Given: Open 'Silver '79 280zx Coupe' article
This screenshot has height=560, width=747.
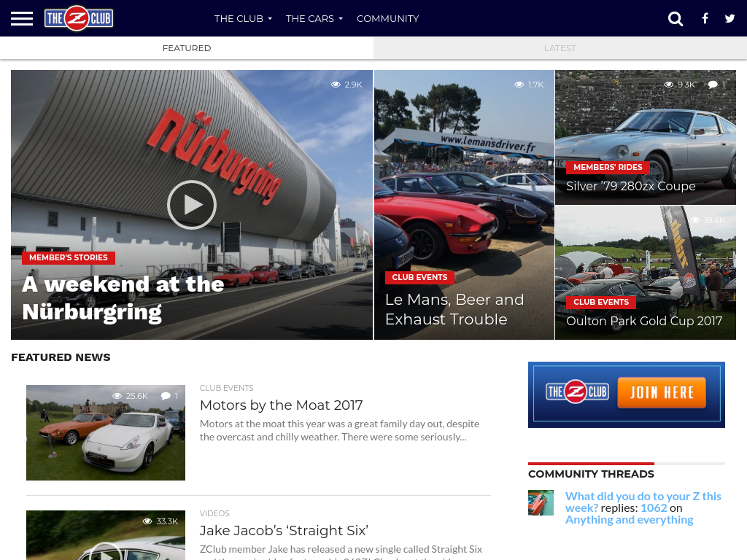Looking at the screenshot, I should [631, 186].
